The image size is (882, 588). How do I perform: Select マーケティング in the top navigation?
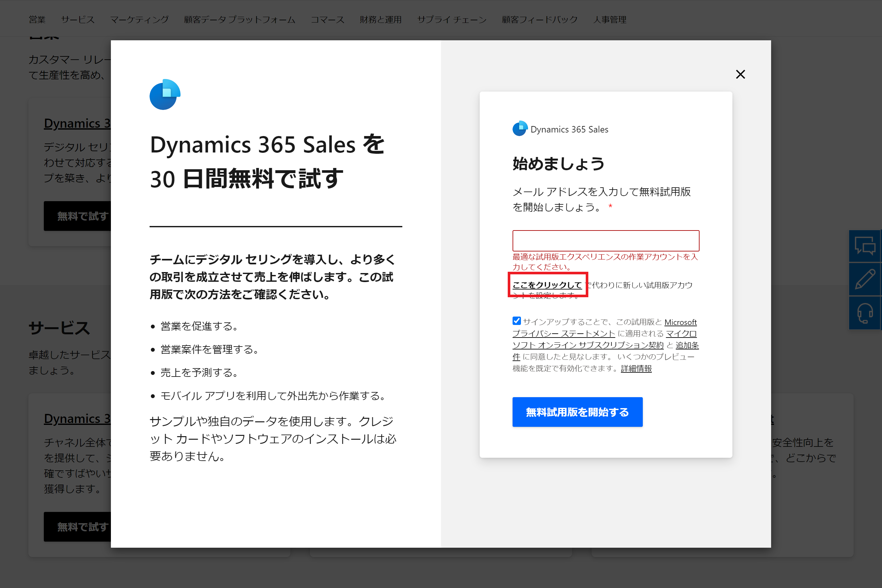click(140, 19)
